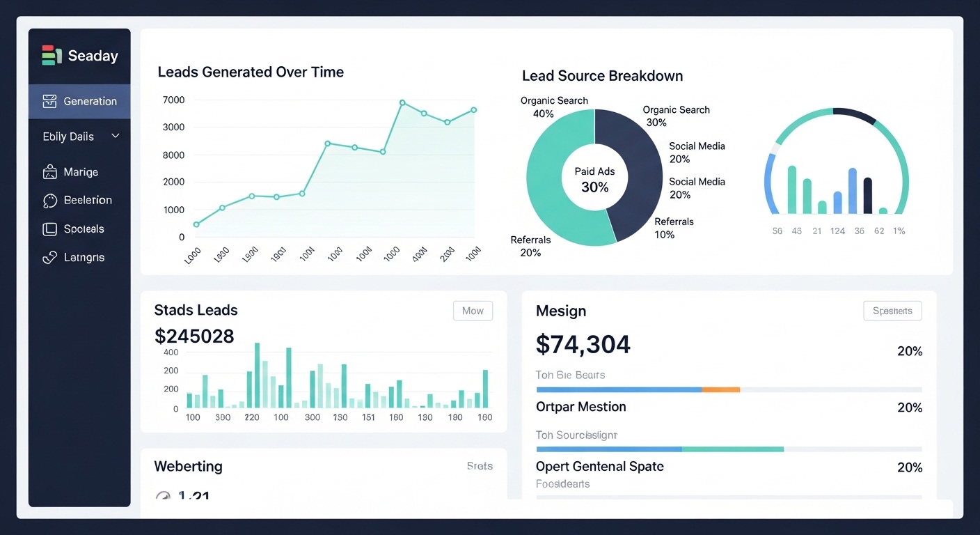Click the gauge icon under Weberting

(x=163, y=496)
